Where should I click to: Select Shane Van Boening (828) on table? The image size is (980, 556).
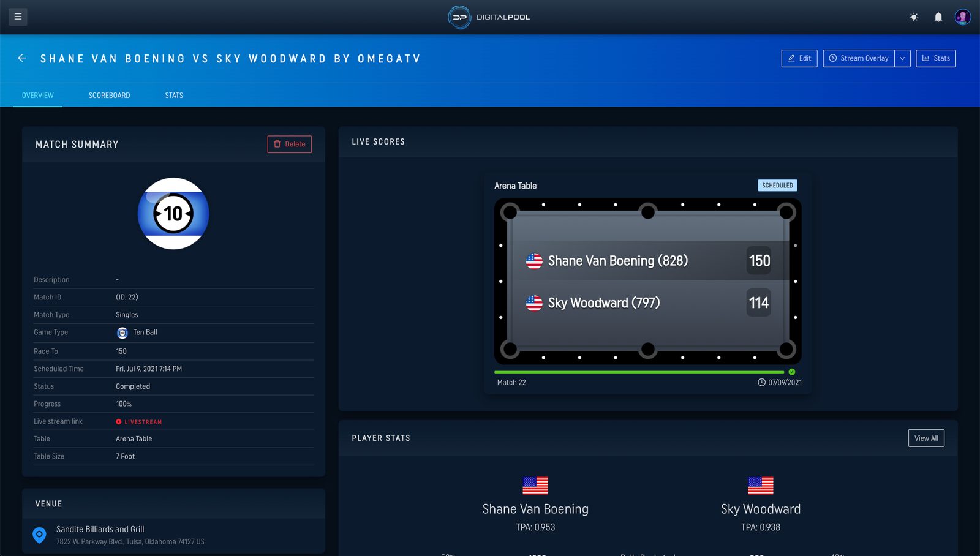click(x=618, y=261)
